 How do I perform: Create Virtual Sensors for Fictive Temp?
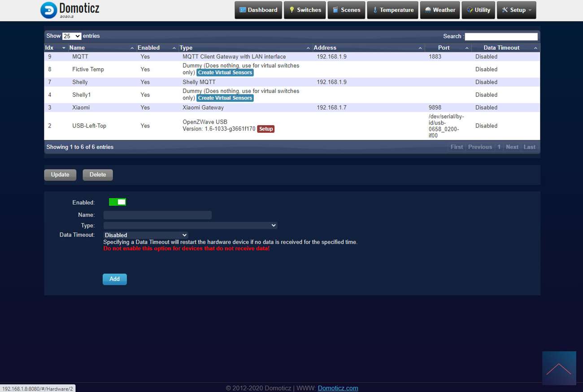pyautogui.click(x=225, y=73)
